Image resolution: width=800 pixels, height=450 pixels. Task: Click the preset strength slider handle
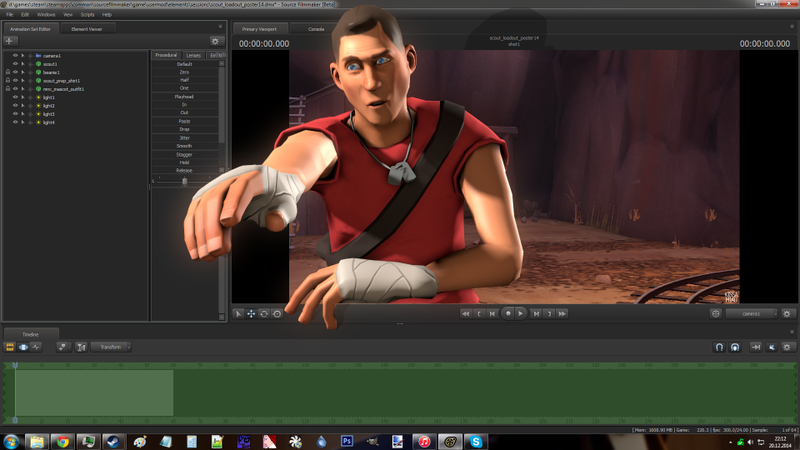pos(185,181)
